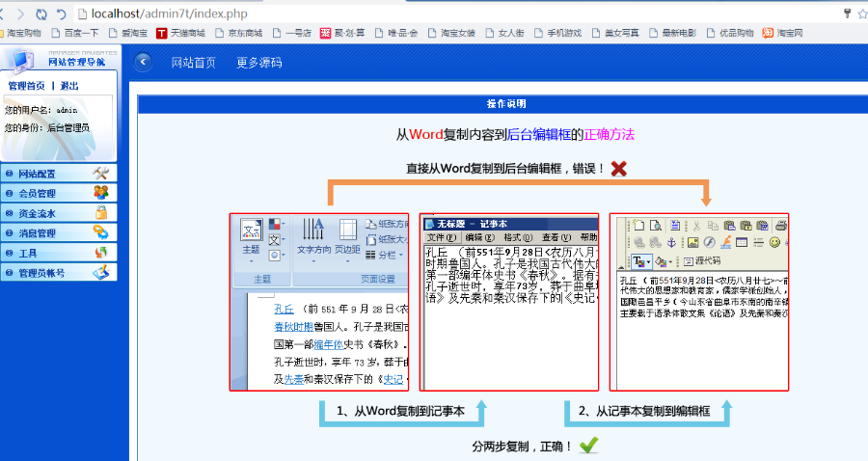Click the wrench icon for 网站配置
Image resolution: width=868 pixels, height=461 pixels.
click(100, 174)
